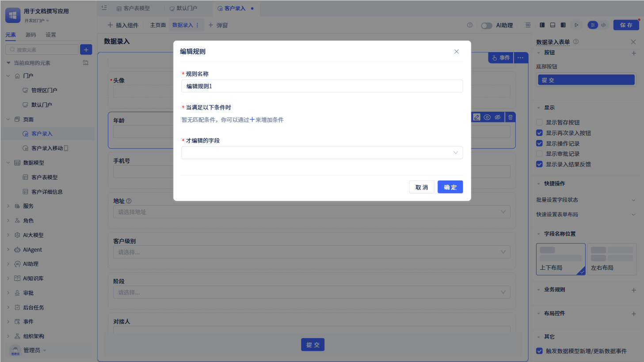Select the 左右布局 layout option
The height and width of the screenshot is (362, 644).
(612, 260)
